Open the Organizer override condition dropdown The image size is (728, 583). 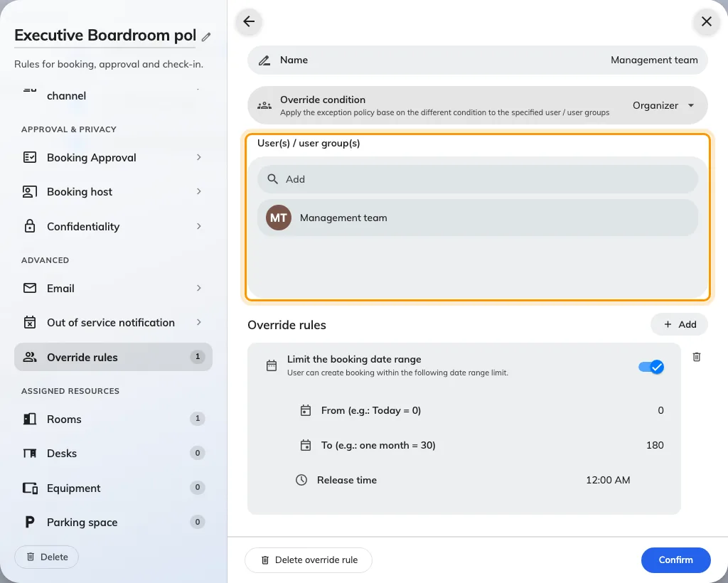click(663, 105)
